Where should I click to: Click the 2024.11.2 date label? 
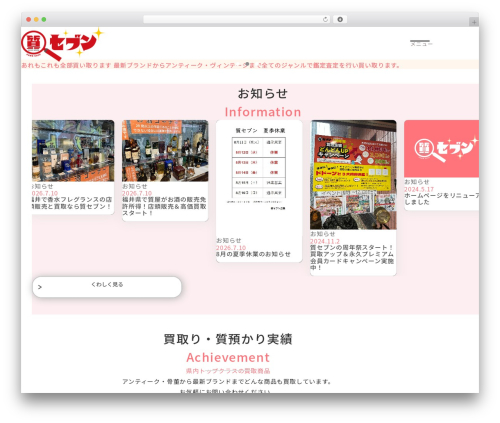click(325, 241)
